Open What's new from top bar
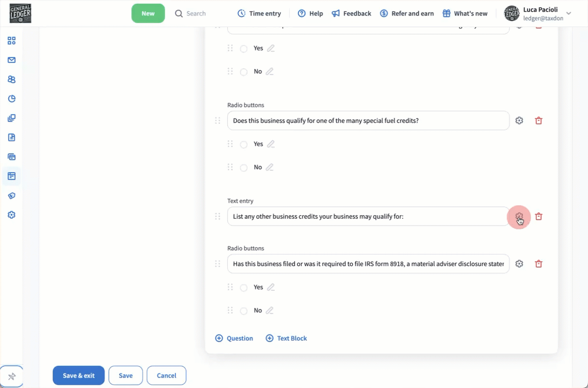This screenshot has height=388, width=588. [465, 14]
